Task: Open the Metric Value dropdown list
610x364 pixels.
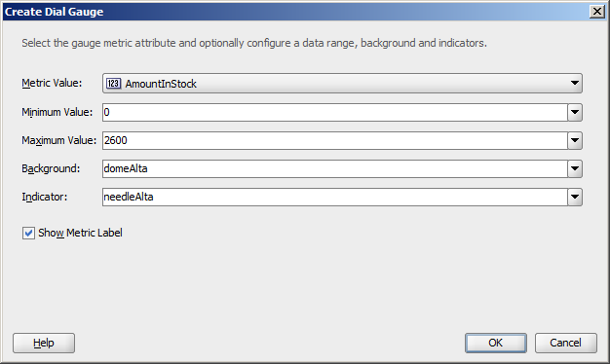Action: click(342, 83)
